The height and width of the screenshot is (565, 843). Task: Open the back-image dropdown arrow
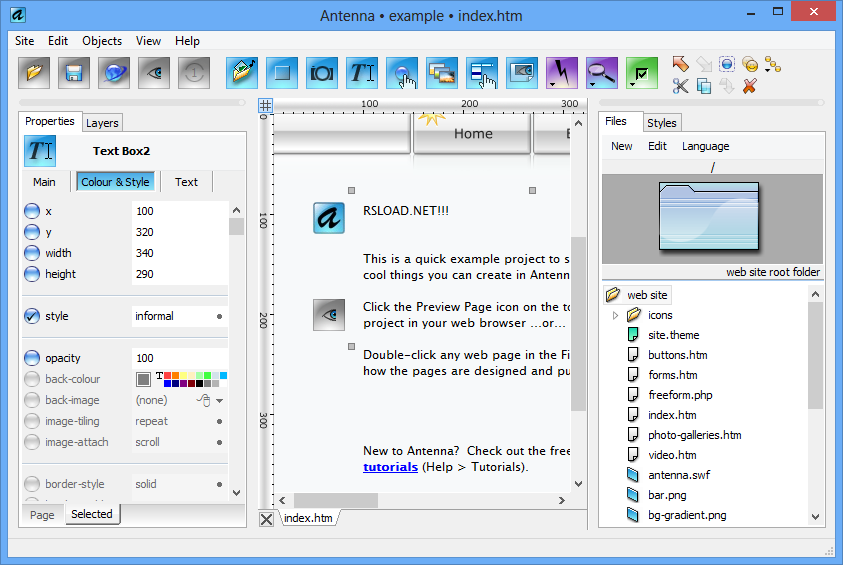click(x=219, y=400)
